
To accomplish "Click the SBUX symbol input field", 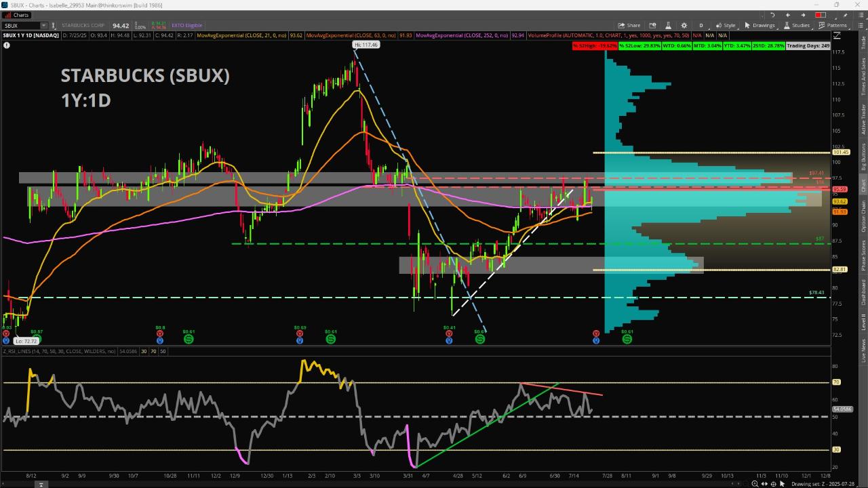I will coord(20,26).
